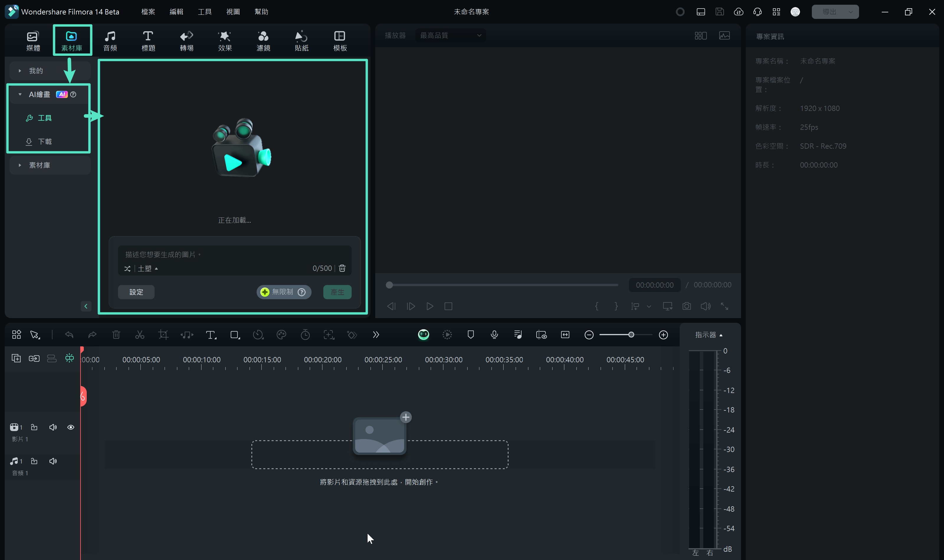This screenshot has height=560, width=944.
Task: Toggle visibility eye of 影片 1 track
Action: 71,427
